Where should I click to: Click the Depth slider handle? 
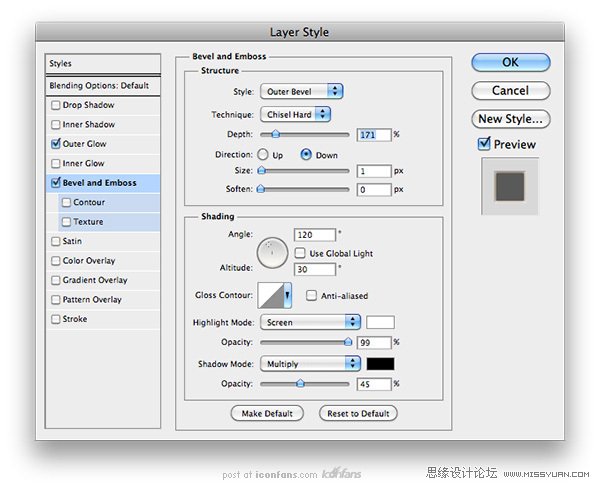(276, 134)
